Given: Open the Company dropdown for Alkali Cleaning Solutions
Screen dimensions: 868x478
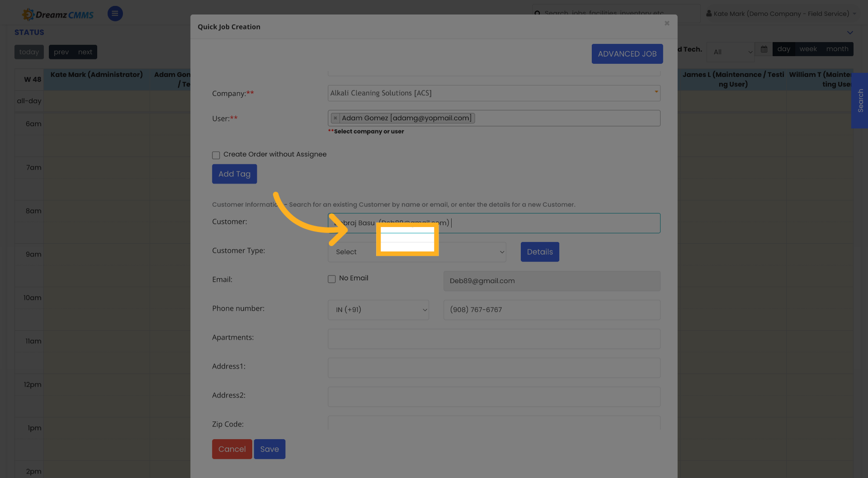Looking at the screenshot, I should [656, 93].
